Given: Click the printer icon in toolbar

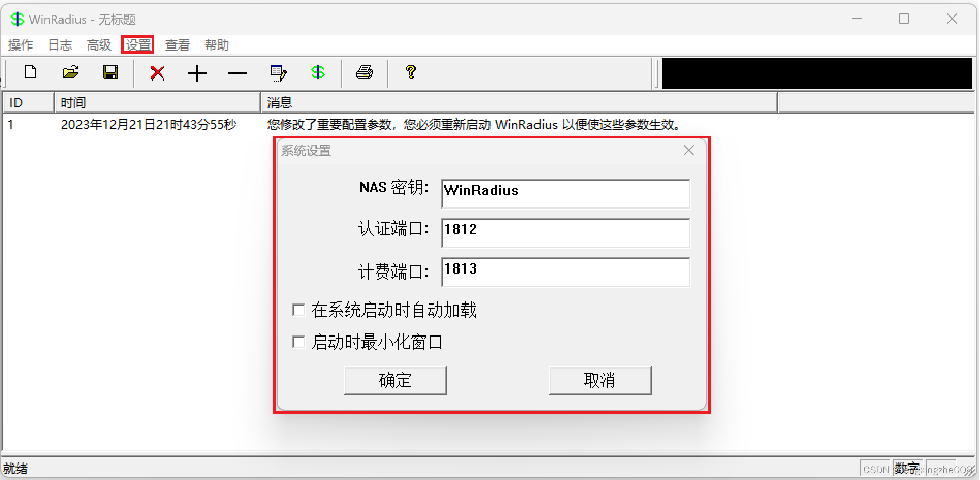Looking at the screenshot, I should tap(365, 73).
